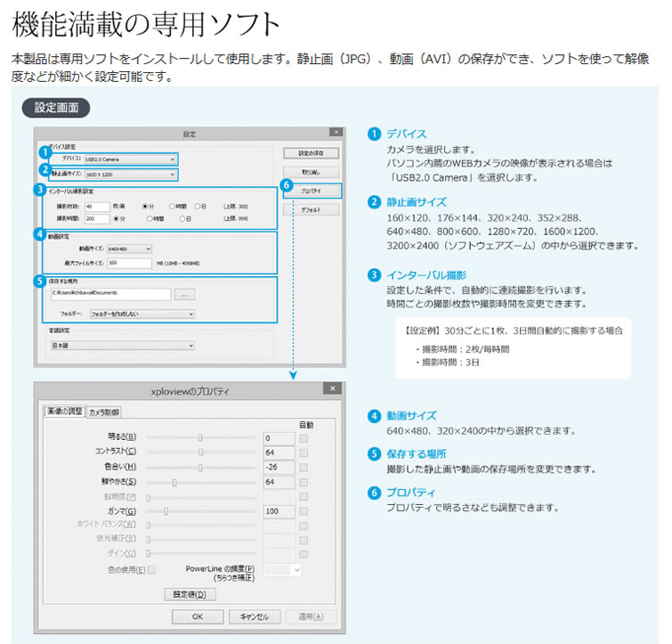672x644 pixels.
Task: Click the browse button beside the save path
Action: (x=185, y=295)
